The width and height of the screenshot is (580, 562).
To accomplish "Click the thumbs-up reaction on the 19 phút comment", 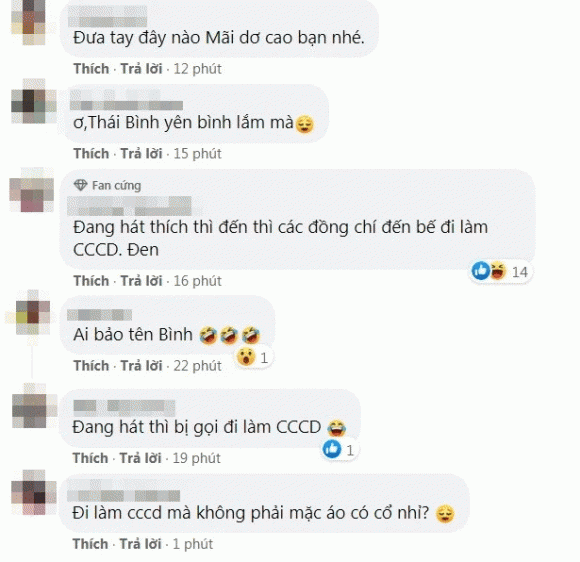I will click(x=332, y=450).
